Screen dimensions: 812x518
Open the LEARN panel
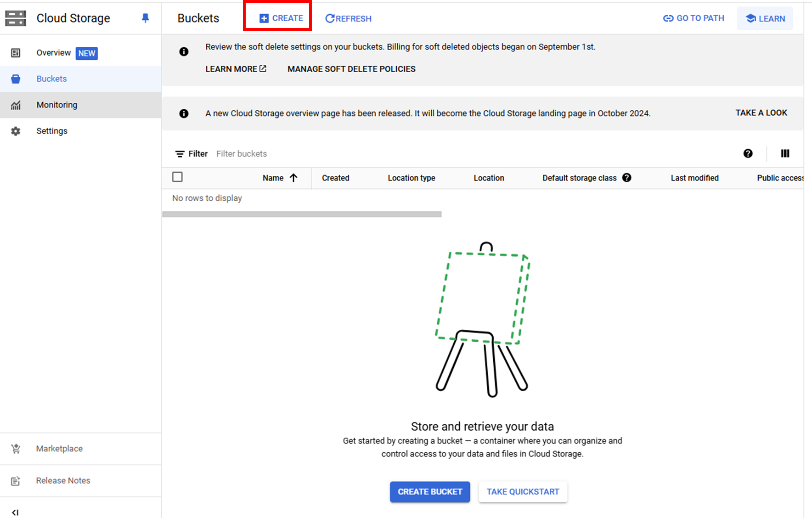765,18
